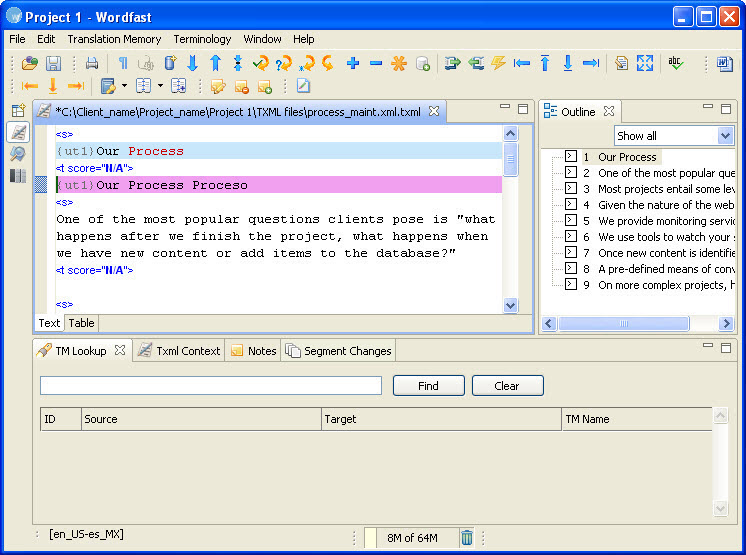This screenshot has height=555, width=746.
Task: Click the Clear button
Action: click(507, 386)
